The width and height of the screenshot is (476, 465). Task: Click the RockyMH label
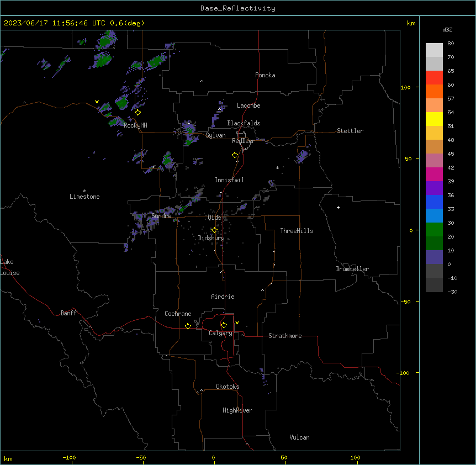135,125
